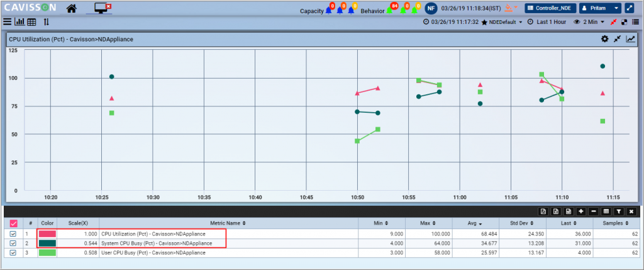644x270 pixels.
Task: Click the Scale(X) column header
Action: [79, 223]
